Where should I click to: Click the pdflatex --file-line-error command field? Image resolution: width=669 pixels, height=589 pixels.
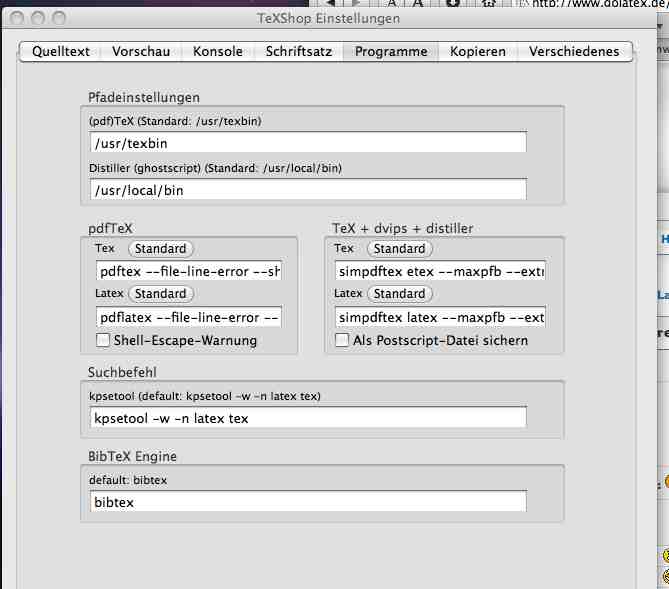[x=189, y=317]
